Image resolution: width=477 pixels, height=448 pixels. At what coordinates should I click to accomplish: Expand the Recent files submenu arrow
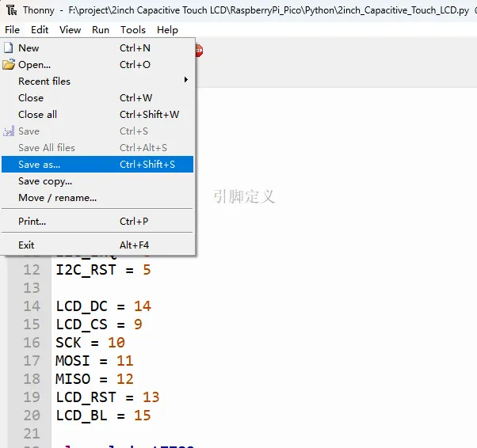186,80
